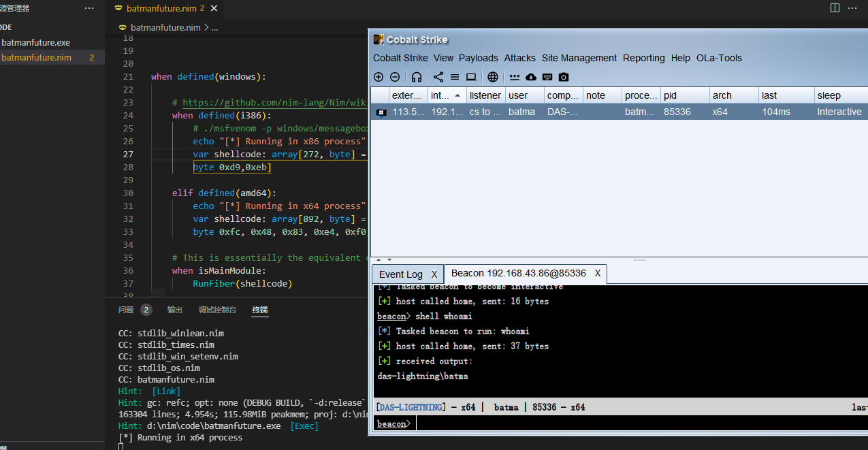Open Listeners via the headphones icon
This screenshot has width=868, height=450.
pos(417,77)
